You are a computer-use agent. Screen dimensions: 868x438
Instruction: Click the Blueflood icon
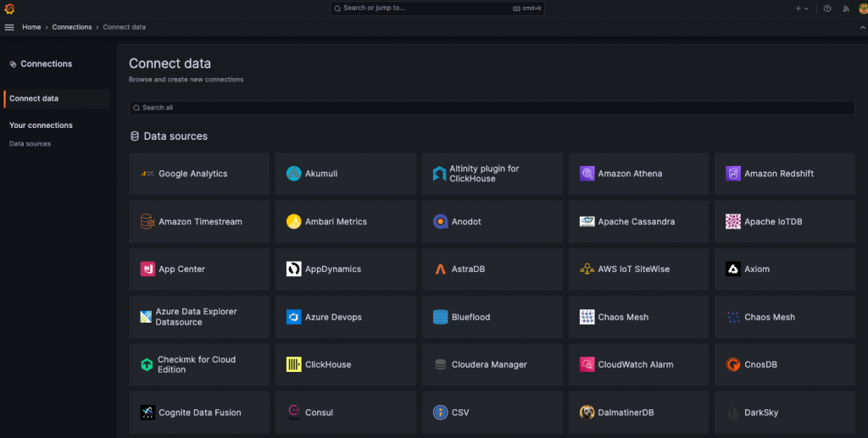(x=440, y=317)
